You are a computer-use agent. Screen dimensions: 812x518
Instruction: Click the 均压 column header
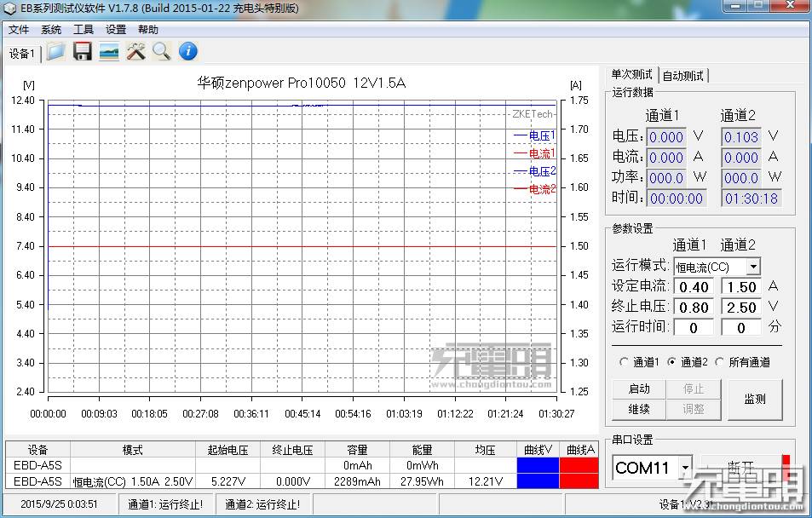485,450
